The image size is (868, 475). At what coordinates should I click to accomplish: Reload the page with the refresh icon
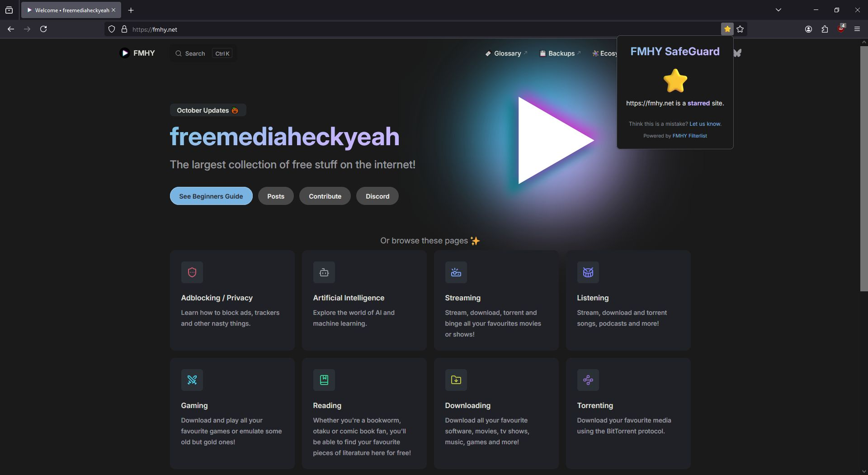(43, 29)
